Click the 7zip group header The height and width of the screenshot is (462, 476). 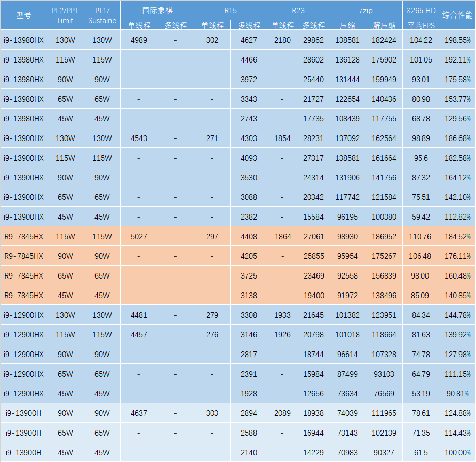coord(366,10)
